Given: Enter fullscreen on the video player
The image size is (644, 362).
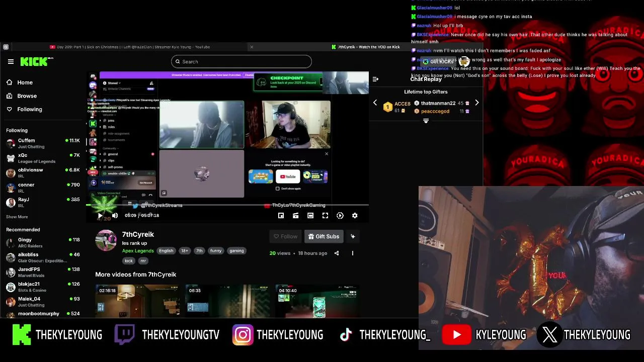Looking at the screenshot, I should point(326,216).
